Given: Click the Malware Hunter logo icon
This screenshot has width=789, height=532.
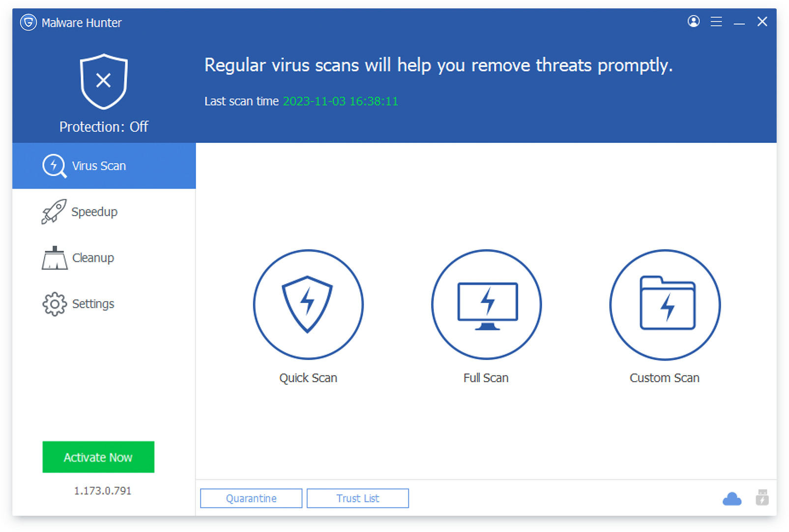Looking at the screenshot, I should pos(29,23).
